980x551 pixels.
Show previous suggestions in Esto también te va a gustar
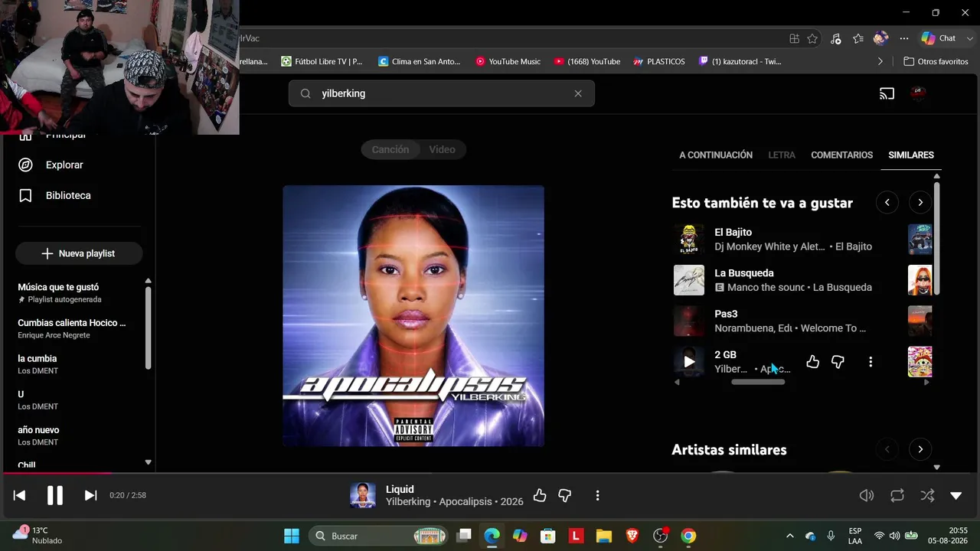coord(887,202)
